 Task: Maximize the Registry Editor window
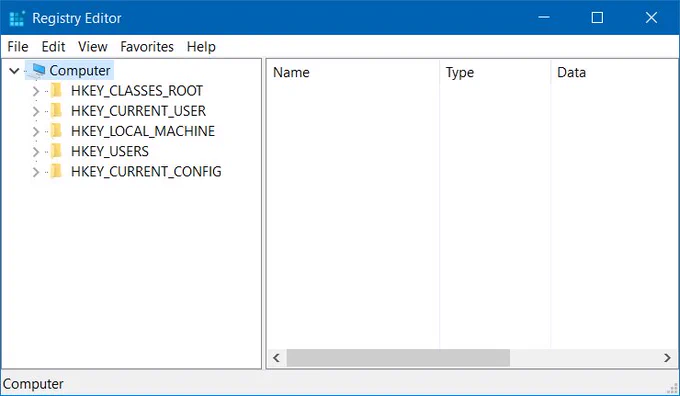coord(597,18)
